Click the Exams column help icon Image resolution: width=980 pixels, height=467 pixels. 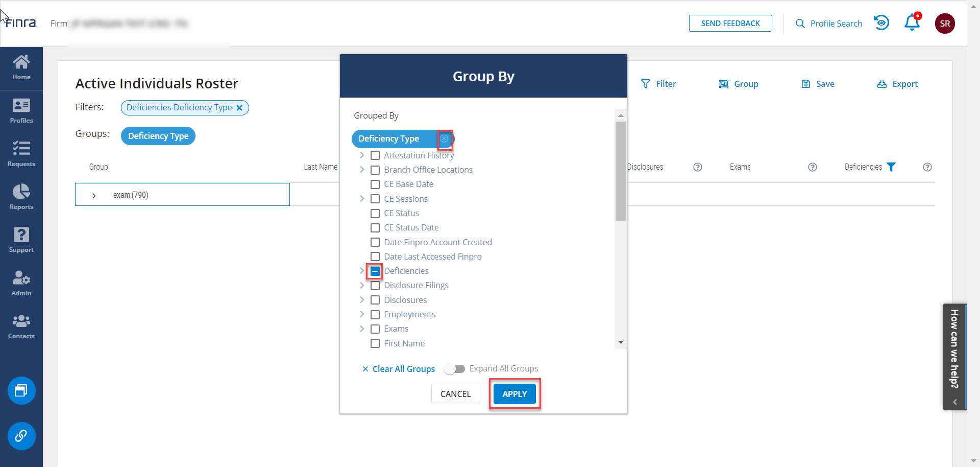pyautogui.click(x=813, y=167)
